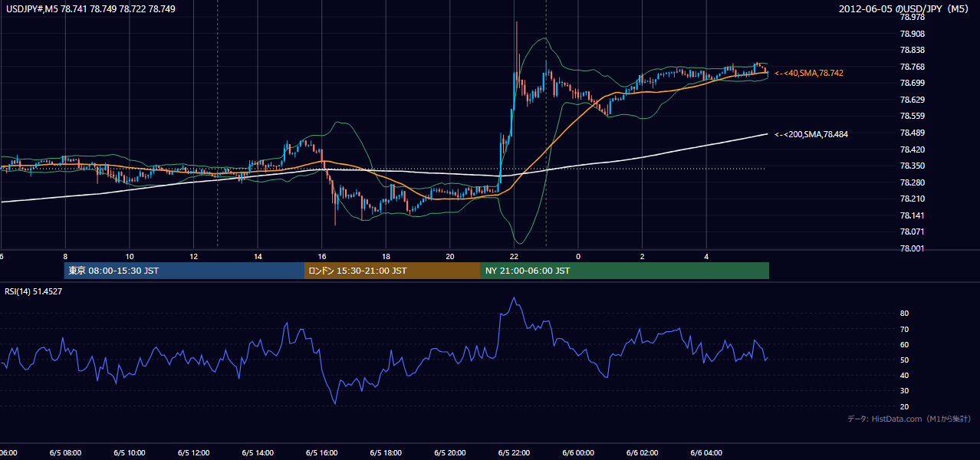Click the 6/5 14:00 date label
Viewport: 980px width, 460px height.
(x=258, y=452)
